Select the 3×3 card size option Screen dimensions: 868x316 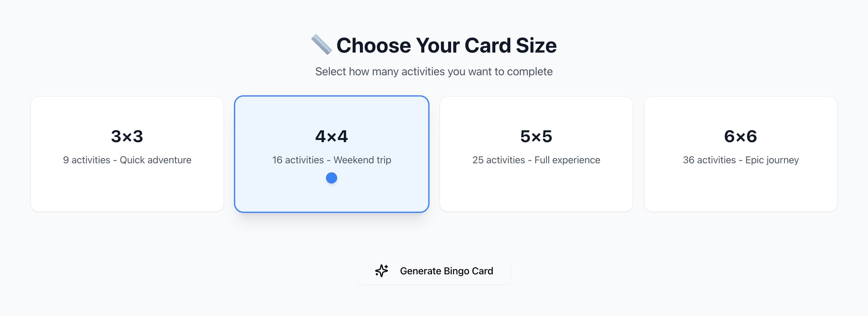click(x=127, y=154)
